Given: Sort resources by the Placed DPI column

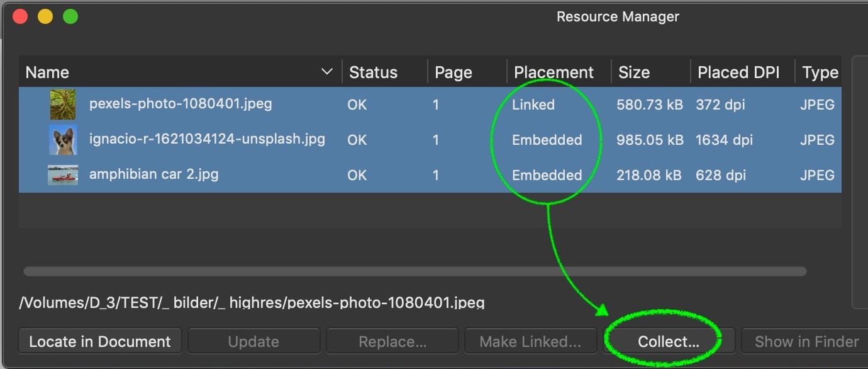Looking at the screenshot, I should point(741,72).
